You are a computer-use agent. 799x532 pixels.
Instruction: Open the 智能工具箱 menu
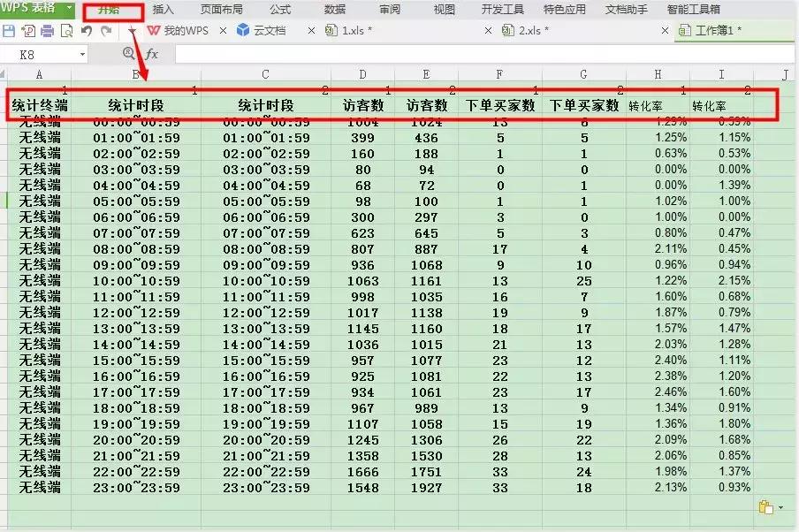tap(692, 10)
